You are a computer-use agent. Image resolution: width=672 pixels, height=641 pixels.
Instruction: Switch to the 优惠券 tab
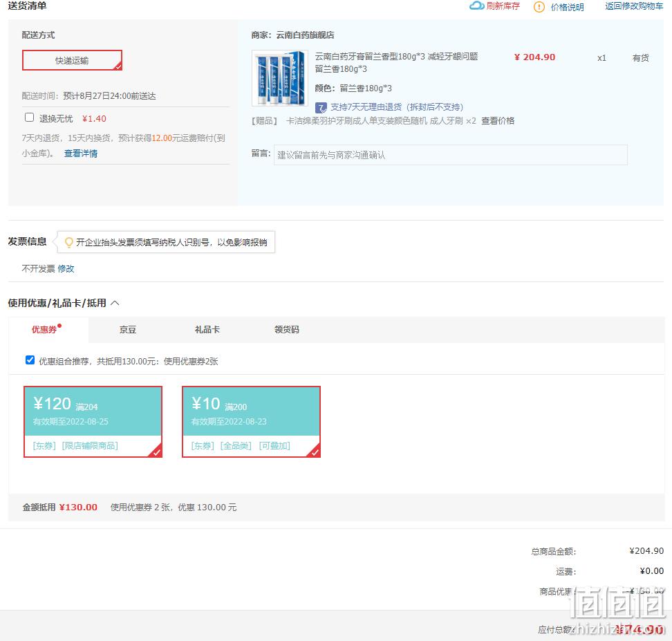[x=44, y=329]
